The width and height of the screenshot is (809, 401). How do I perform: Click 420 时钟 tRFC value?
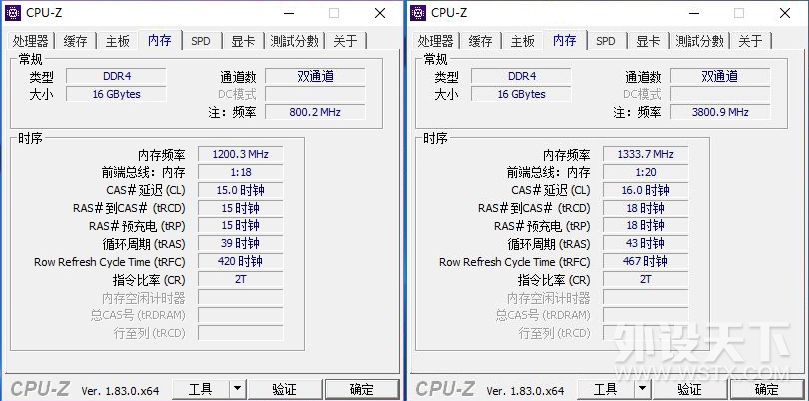240,262
